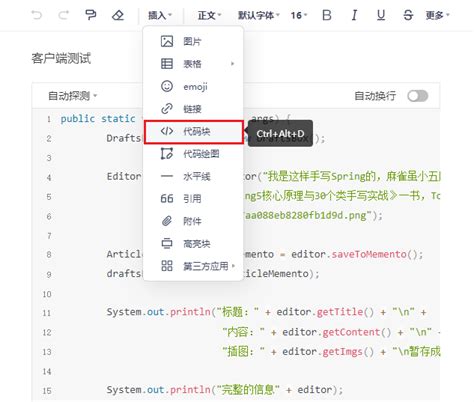Choose 图片 from the insert menu
This screenshot has width=474, height=402.
(193, 41)
